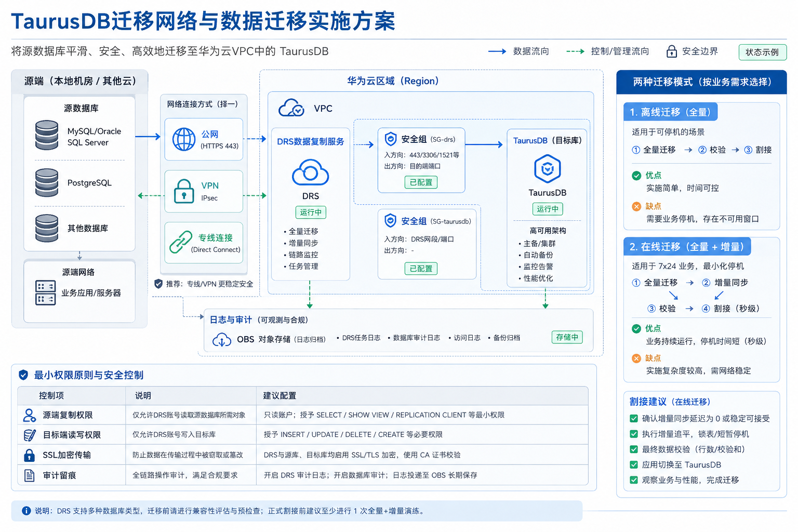
Task: Click the DRS cloud service icon
Action: tap(311, 172)
